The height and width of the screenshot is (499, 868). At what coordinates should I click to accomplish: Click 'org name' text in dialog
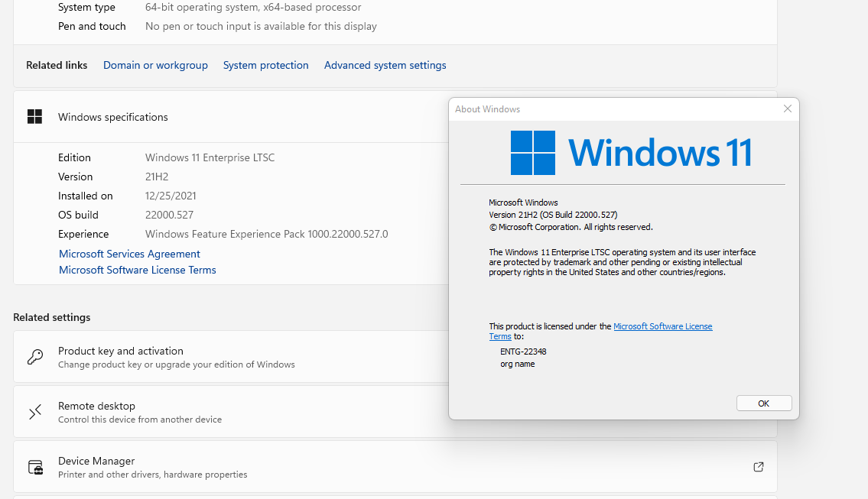[518, 364]
